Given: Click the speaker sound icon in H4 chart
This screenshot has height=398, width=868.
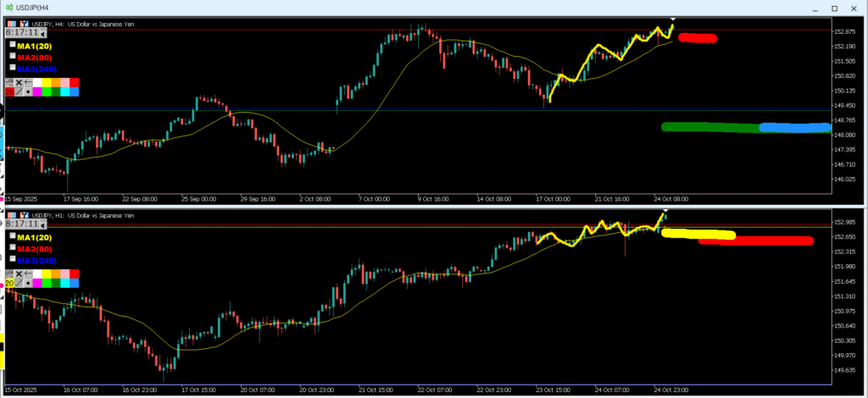Looking at the screenshot, I should click(42, 32).
